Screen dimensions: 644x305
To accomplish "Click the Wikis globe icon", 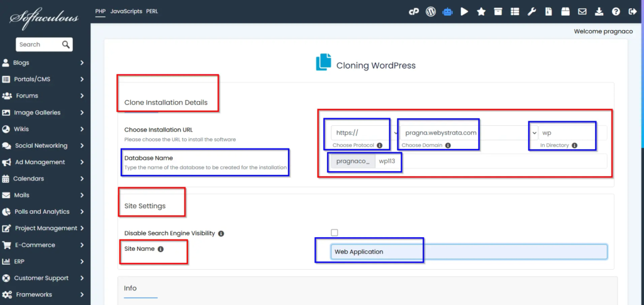I will point(6,129).
